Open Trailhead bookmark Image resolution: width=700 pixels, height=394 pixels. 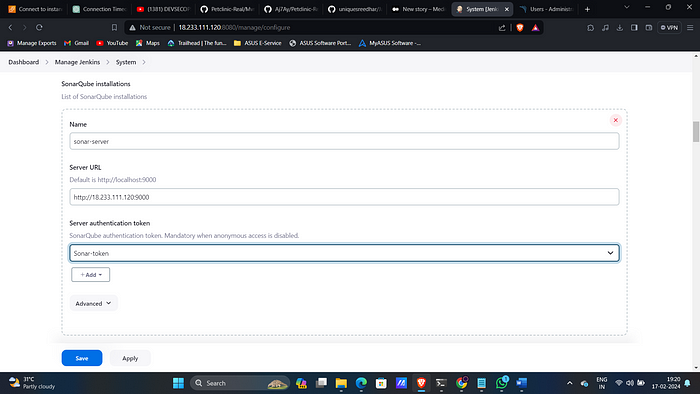197,43
